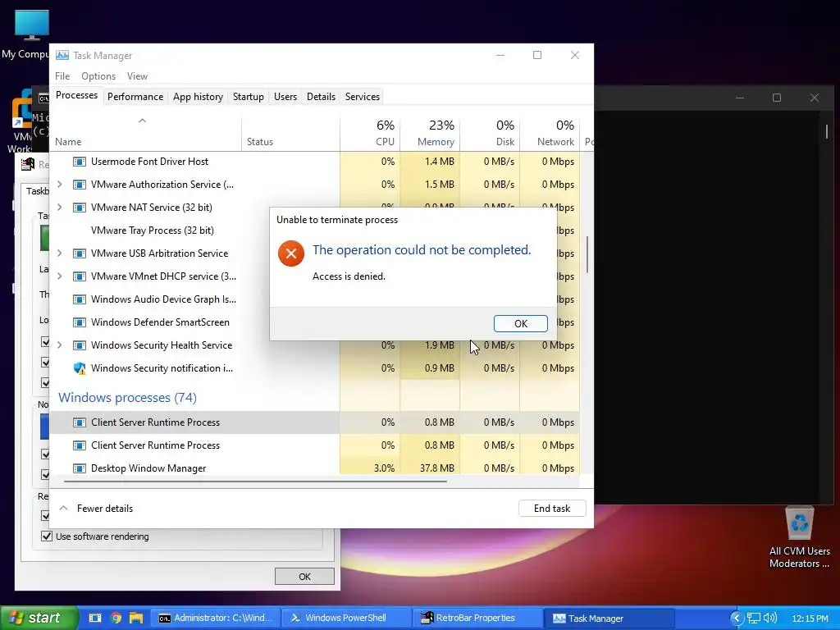Switch to the Users tab
The image size is (840, 630).
(x=285, y=97)
